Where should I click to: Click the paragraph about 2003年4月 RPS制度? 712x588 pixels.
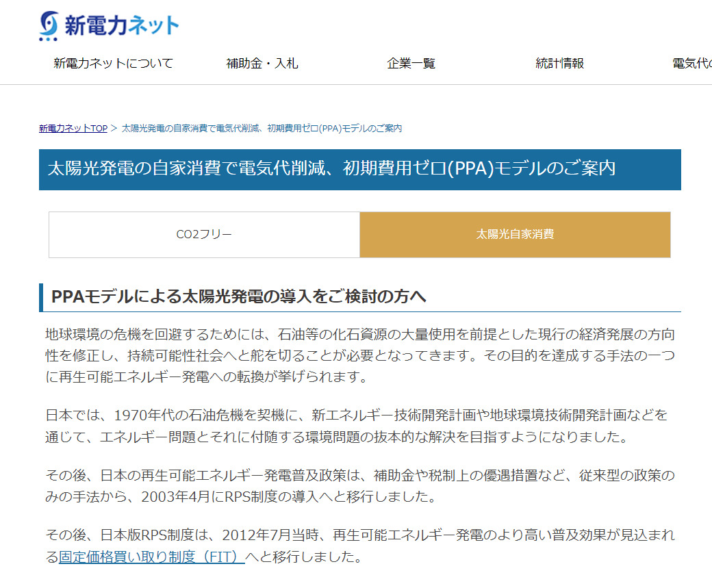pos(359,485)
